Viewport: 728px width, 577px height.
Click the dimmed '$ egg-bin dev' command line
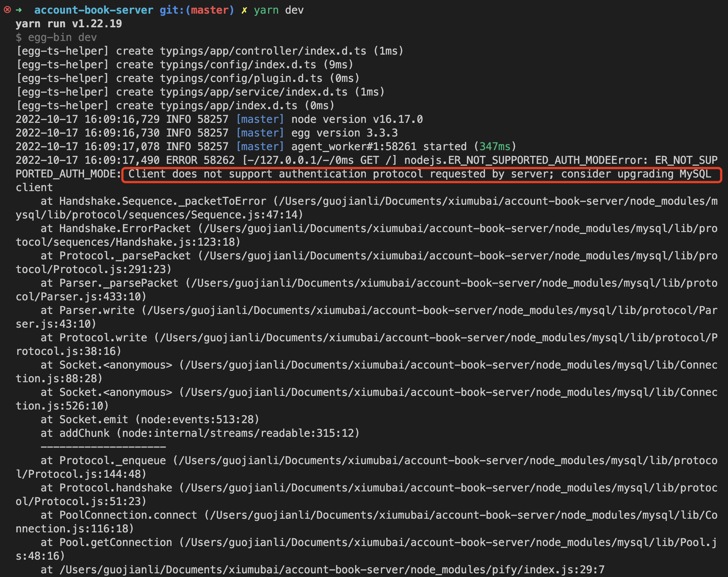56,37
